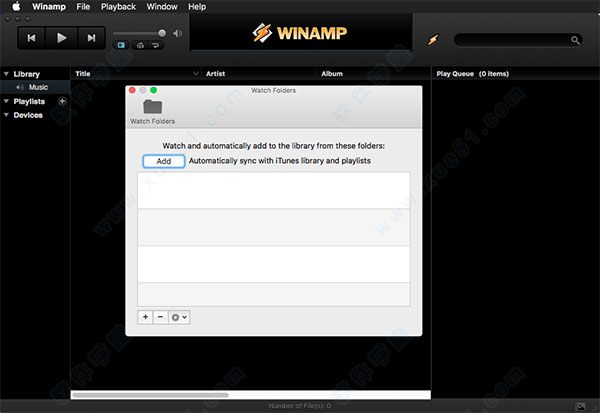Image resolution: width=600 pixels, height=413 pixels.
Task: Open the Help menu
Action: pyautogui.click(x=197, y=7)
